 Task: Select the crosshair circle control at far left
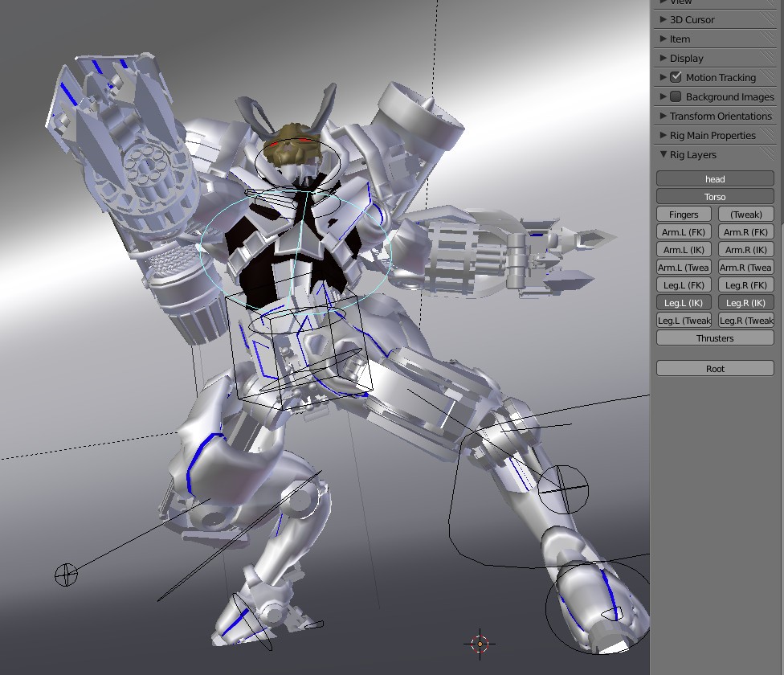click(66, 575)
